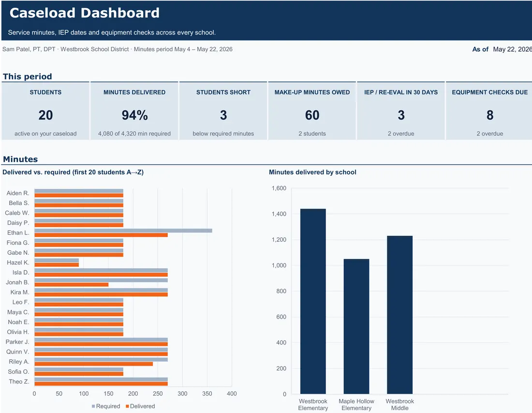Click Jonah B.'s orange delivered bar
Image resolution: width=532 pixels, height=413 pixels.
(71, 285)
